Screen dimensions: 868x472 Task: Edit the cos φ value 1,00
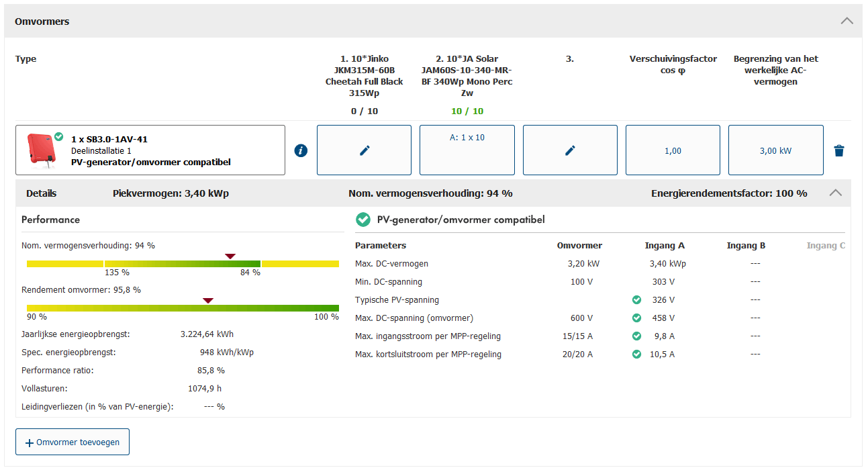673,150
